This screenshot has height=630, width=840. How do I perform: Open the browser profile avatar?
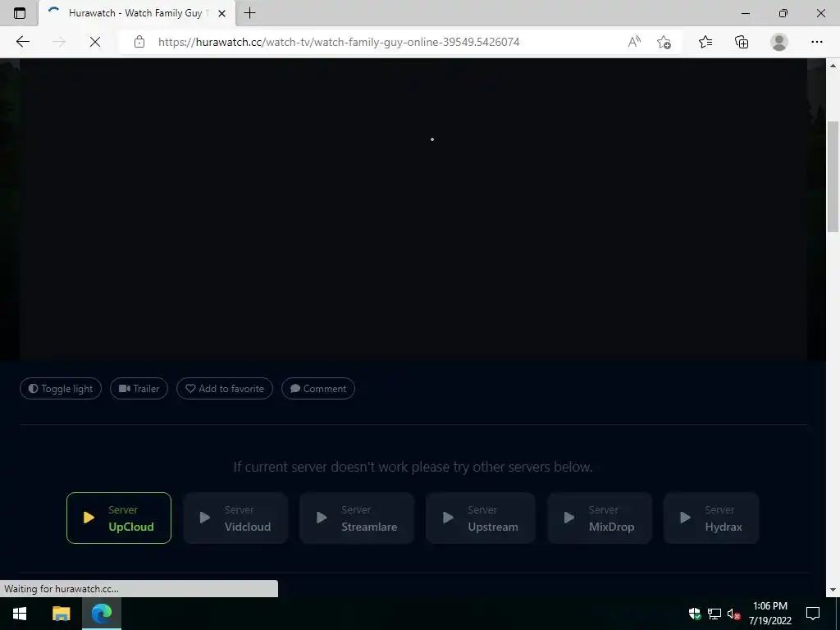779,42
